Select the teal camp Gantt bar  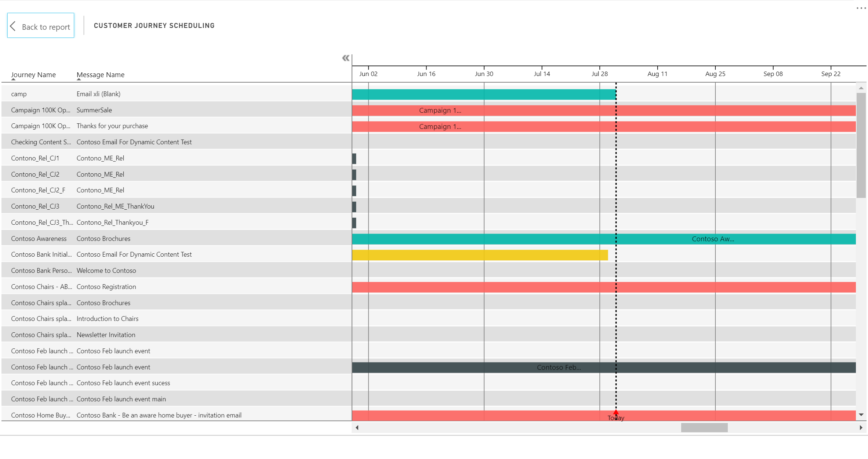[x=484, y=94]
